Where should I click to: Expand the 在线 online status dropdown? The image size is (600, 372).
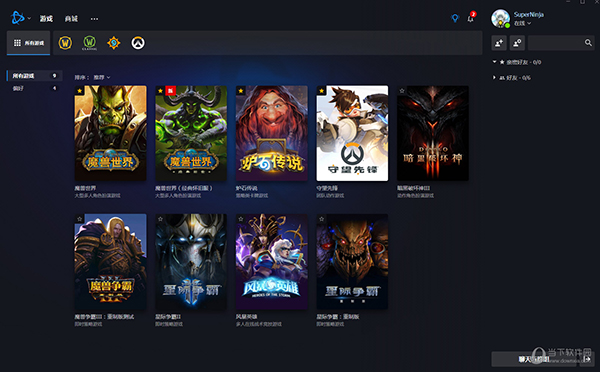(x=522, y=23)
